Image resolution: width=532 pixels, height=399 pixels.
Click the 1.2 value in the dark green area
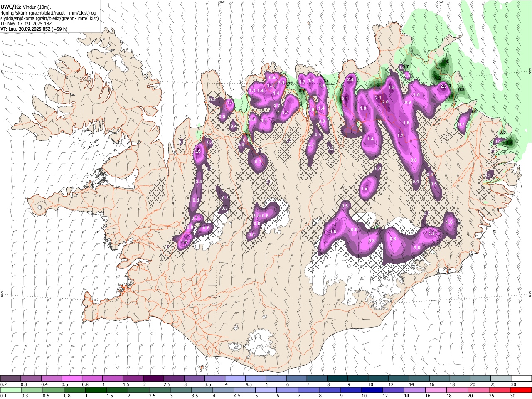(438, 78)
